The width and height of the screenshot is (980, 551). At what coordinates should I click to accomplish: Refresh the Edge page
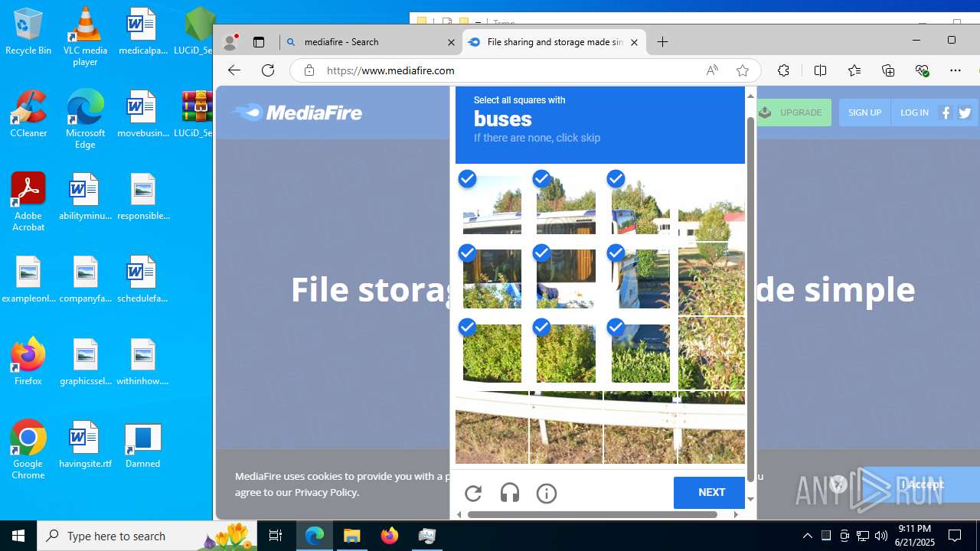(268, 70)
